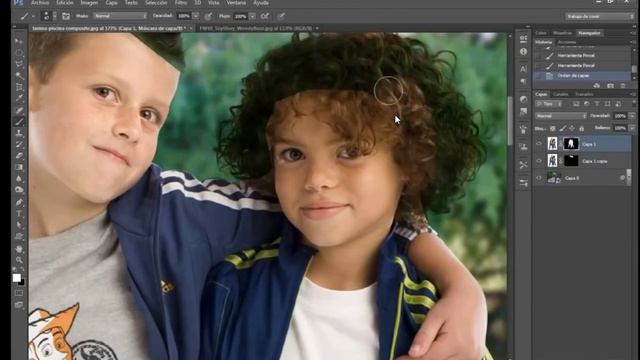Screen dimensions: 640x360
Task: Change the screen mode icon
Action: pyautogui.click(x=19, y=305)
